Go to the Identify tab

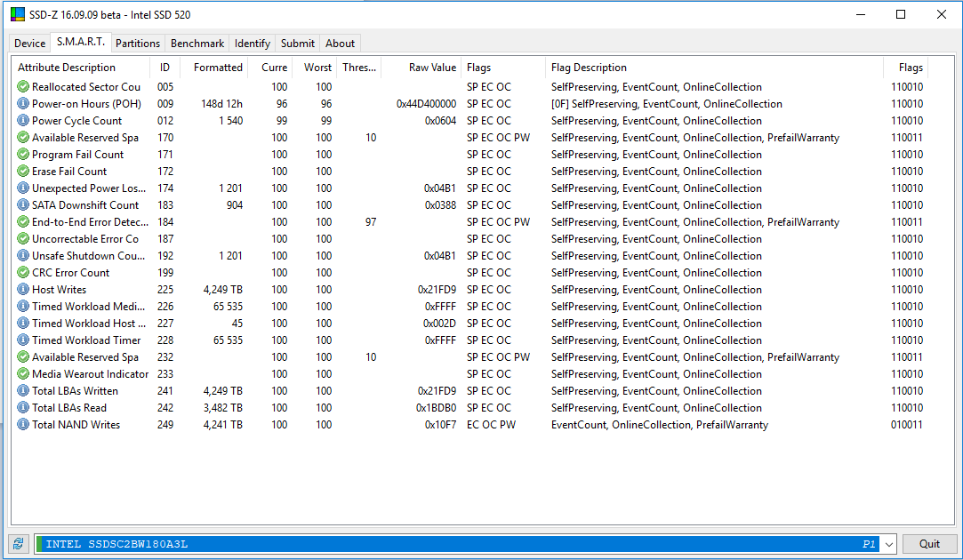[253, 44]
